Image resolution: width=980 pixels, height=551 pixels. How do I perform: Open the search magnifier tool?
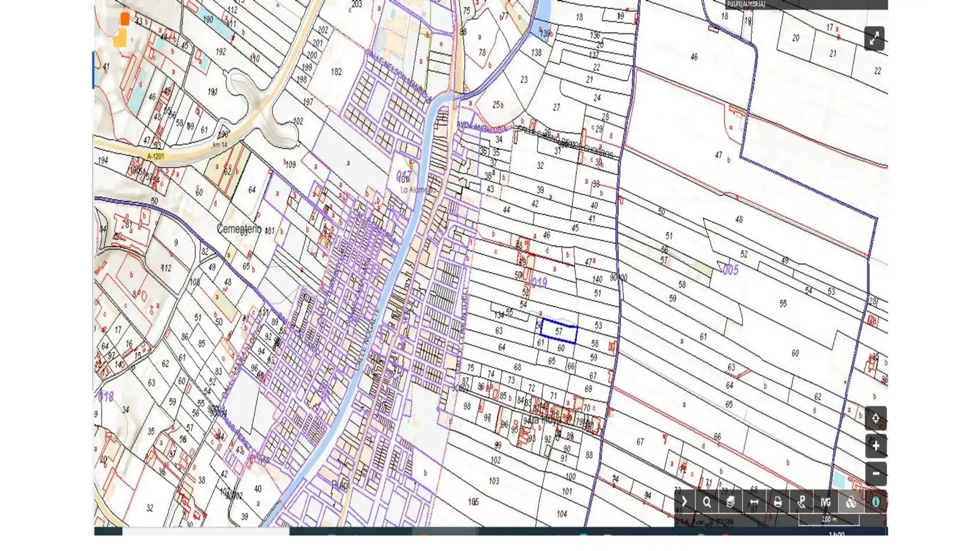click(707, 503)
